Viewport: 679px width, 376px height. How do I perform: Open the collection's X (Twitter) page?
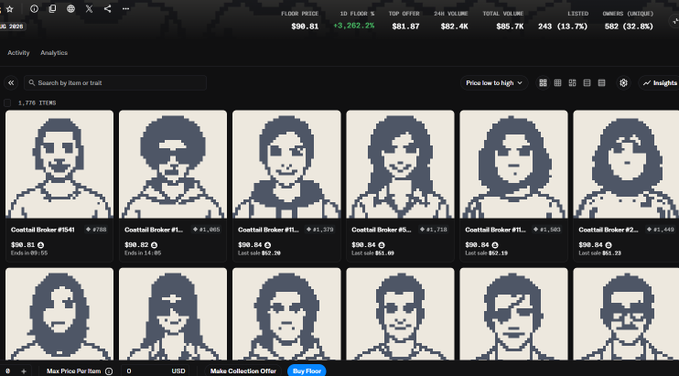[x=89, y=9]
